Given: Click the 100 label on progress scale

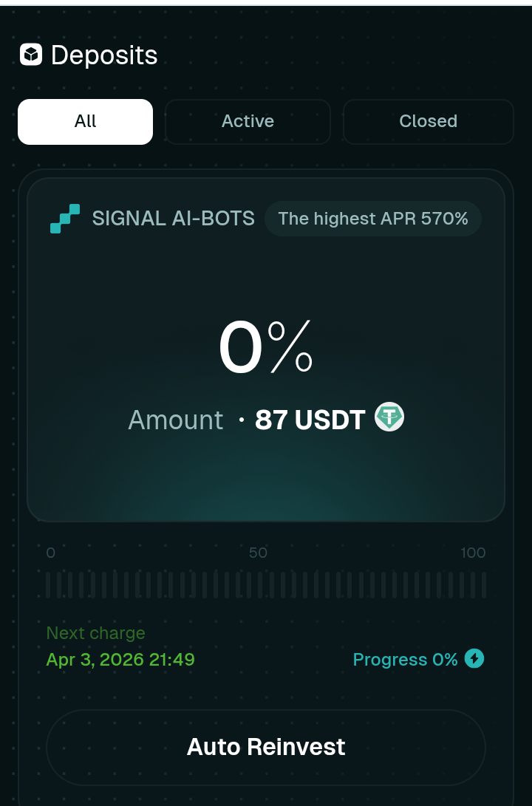Looking at the screenshot, I should pos(473,553).
